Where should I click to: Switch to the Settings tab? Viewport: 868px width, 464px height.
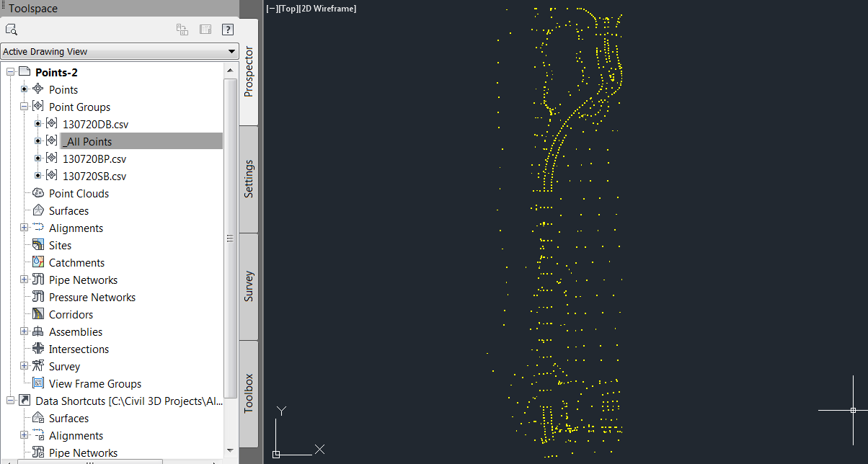tap(249, 179)
